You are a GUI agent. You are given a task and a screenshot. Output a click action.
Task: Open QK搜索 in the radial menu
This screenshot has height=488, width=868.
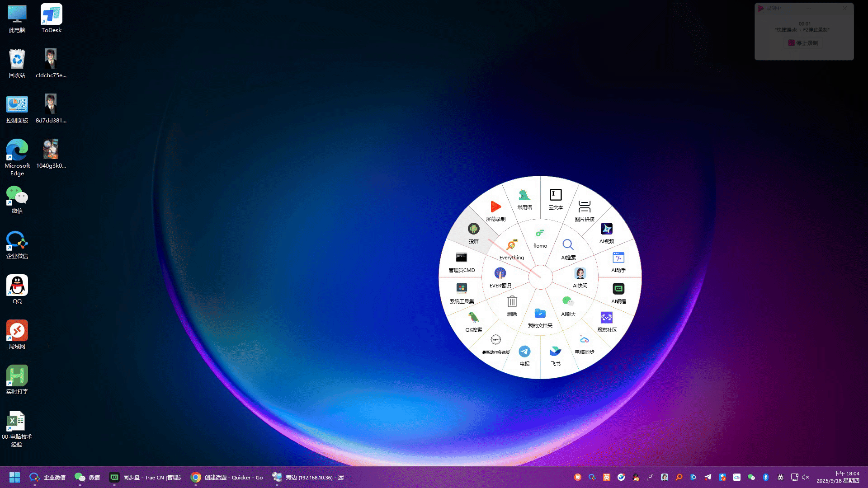[473, 322]
